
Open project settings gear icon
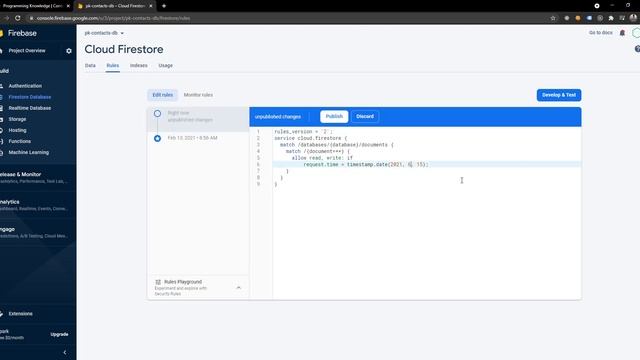[x=69, y=51]
